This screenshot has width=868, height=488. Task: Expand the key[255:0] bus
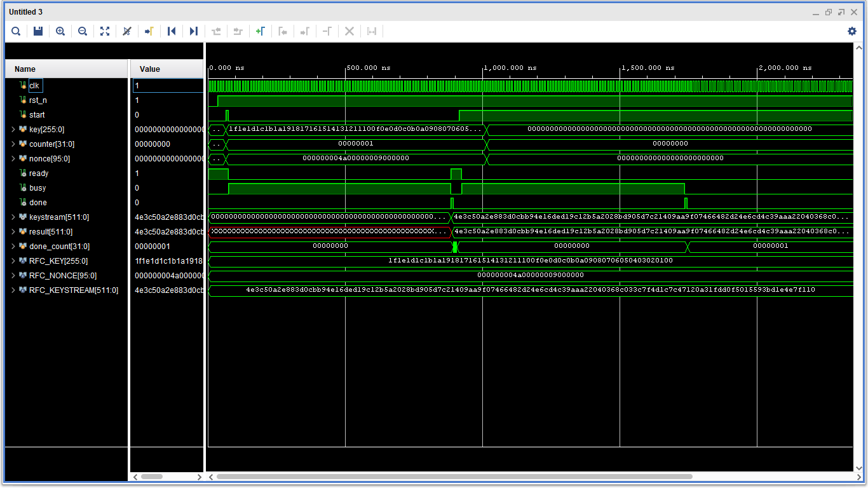(x=13, y=130)
